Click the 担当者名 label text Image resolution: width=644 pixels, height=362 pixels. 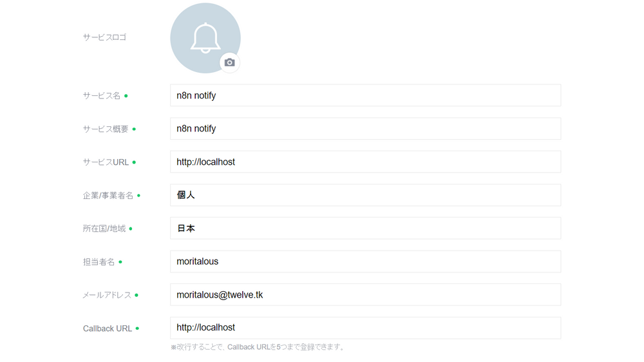click(x=99, y=262)
